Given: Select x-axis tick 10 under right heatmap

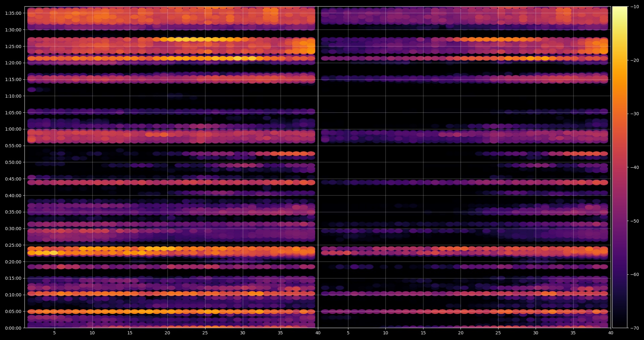Looking at the screenshot, I should click(386, 333).
